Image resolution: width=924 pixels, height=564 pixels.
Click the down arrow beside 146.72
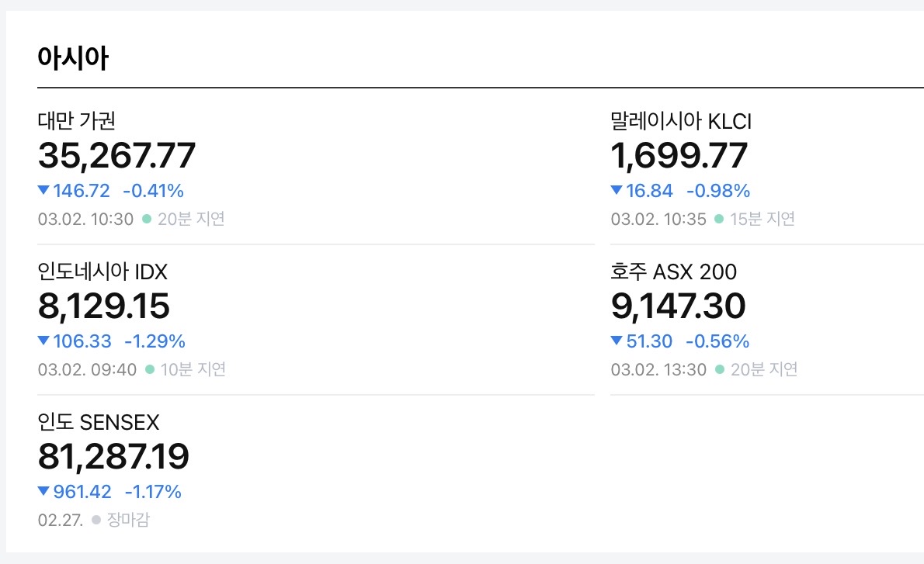(x=43, y=190)
